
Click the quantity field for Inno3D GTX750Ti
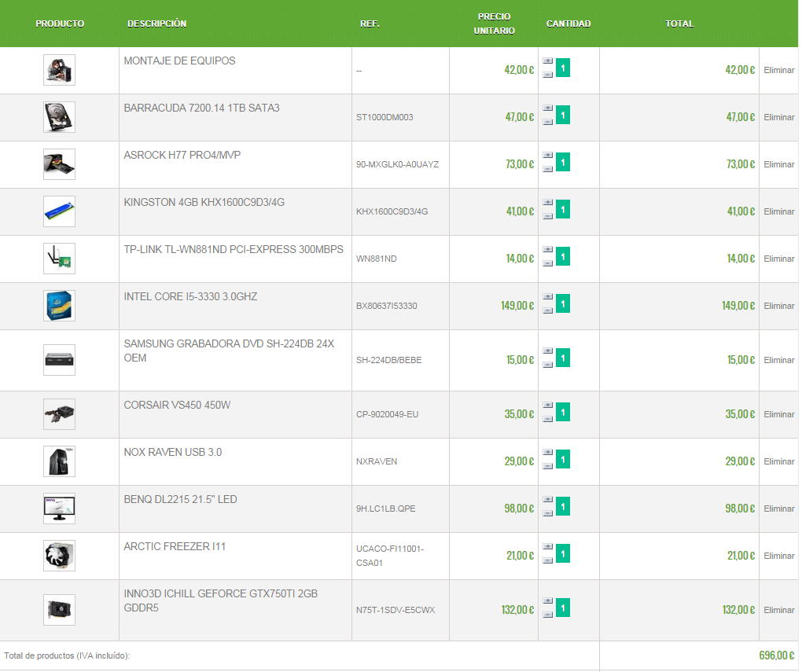[x=563, y=607]
